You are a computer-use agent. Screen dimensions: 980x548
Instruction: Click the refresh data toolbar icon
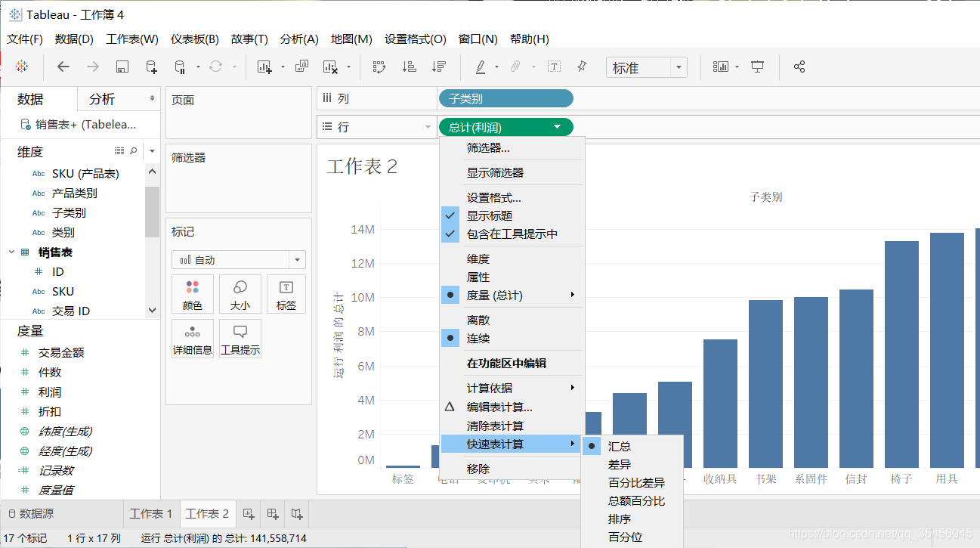pyautogui.click(x=215, y=67)
